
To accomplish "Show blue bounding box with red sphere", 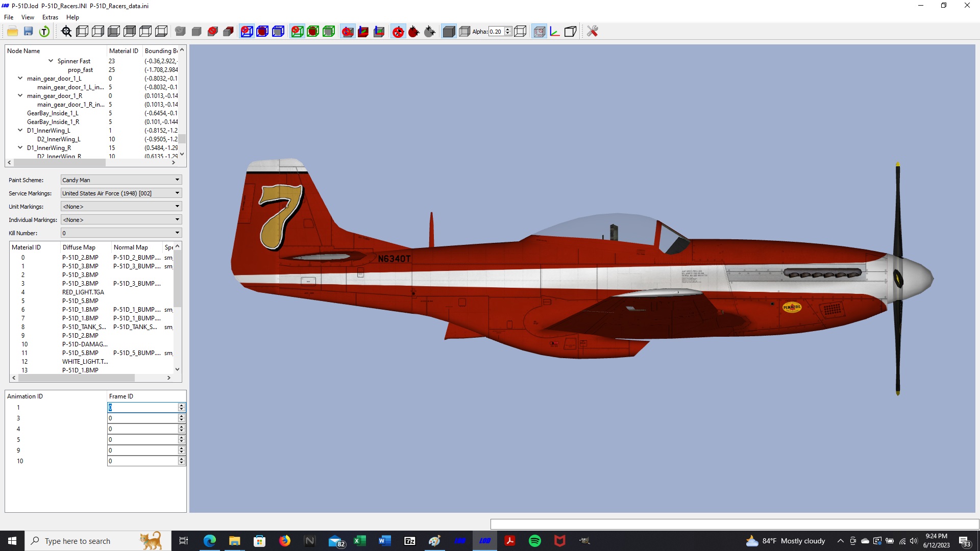I will coord(262,32).
